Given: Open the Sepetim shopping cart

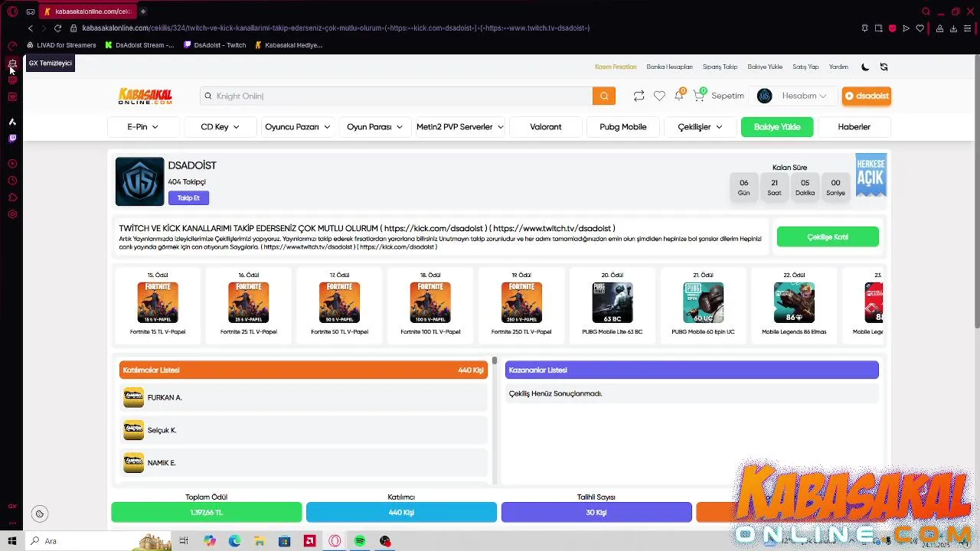Looking at the screenshot, I should pyautogui.click(x=719, y=96).
